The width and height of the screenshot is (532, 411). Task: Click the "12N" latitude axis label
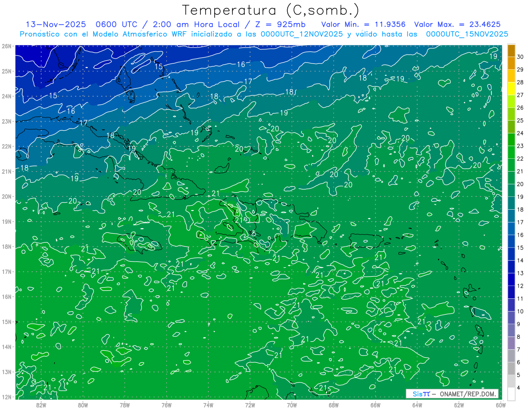pos(6,397)
